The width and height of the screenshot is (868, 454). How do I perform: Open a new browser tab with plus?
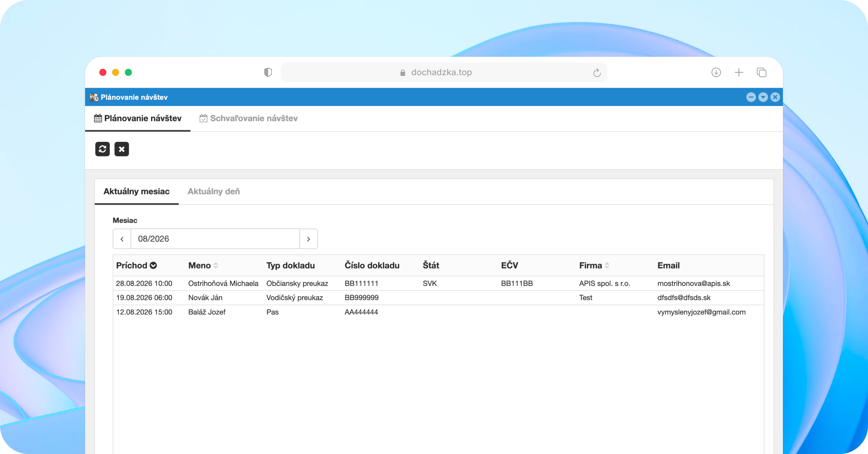[x=739, y=72]
